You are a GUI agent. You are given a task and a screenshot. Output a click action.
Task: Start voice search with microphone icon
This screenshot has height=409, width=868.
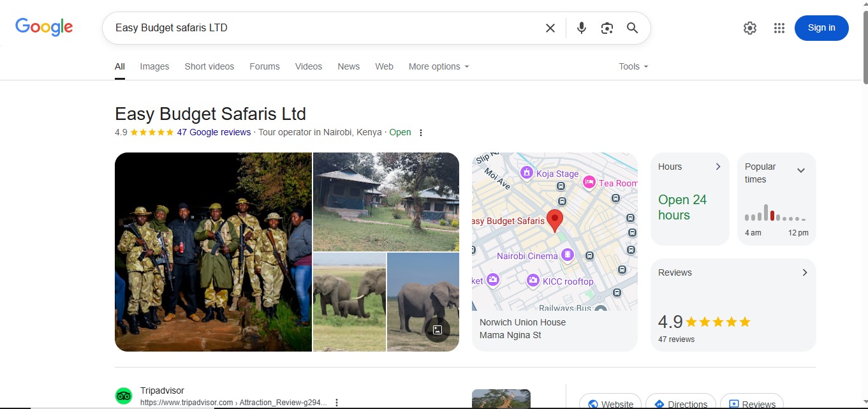pyautogui.click(x=582, y=28)
